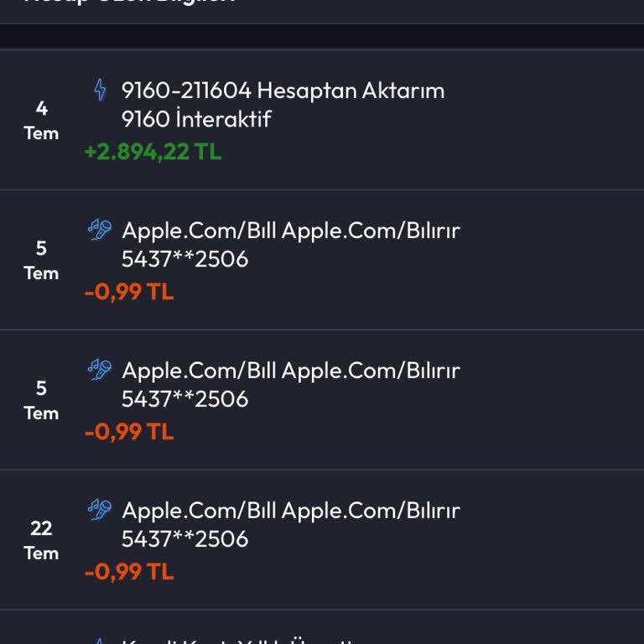Tap the first 5 Tem date label
The width and height of the screenshot is (644, 644).
41,260
